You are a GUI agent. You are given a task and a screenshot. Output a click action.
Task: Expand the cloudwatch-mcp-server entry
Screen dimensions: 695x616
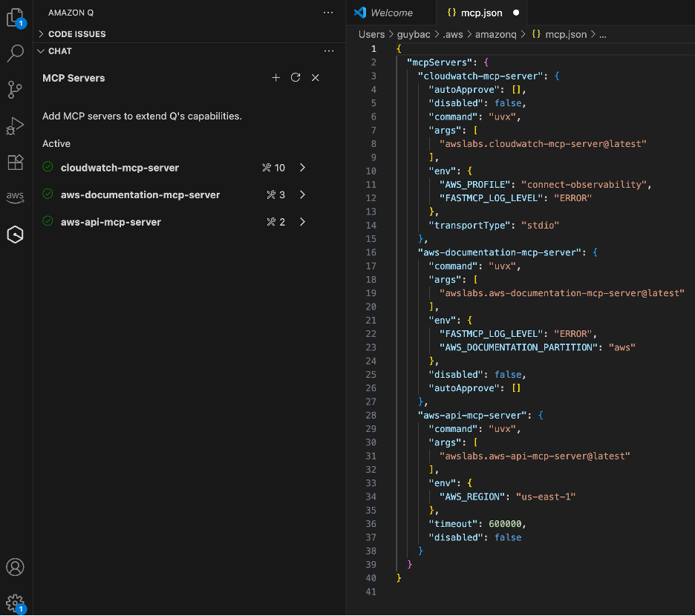point(302,168)
